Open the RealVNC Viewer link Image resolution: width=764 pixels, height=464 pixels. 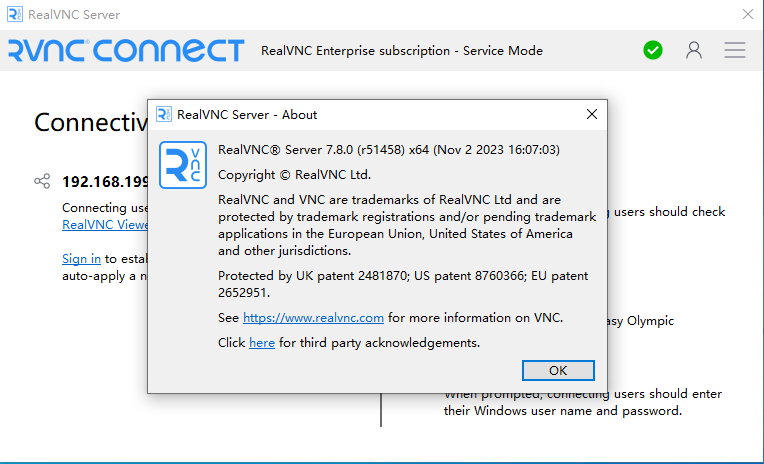point(105,225)
